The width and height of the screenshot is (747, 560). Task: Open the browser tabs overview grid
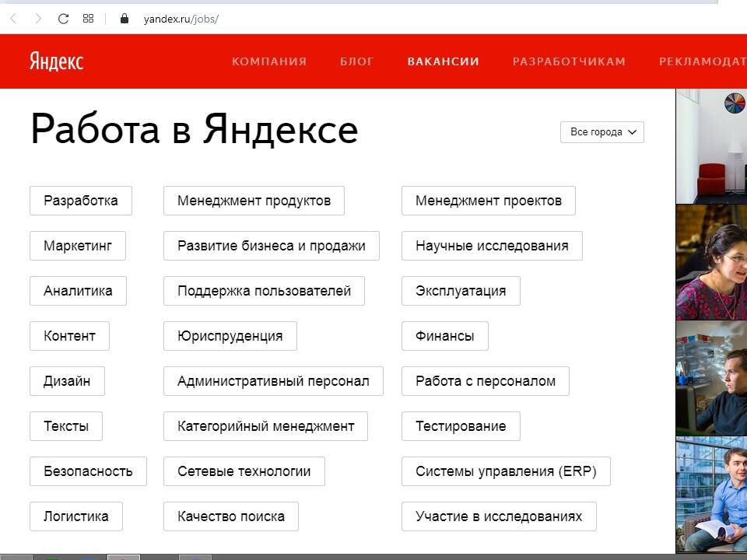pyautogui.click(x=87, y=19)
